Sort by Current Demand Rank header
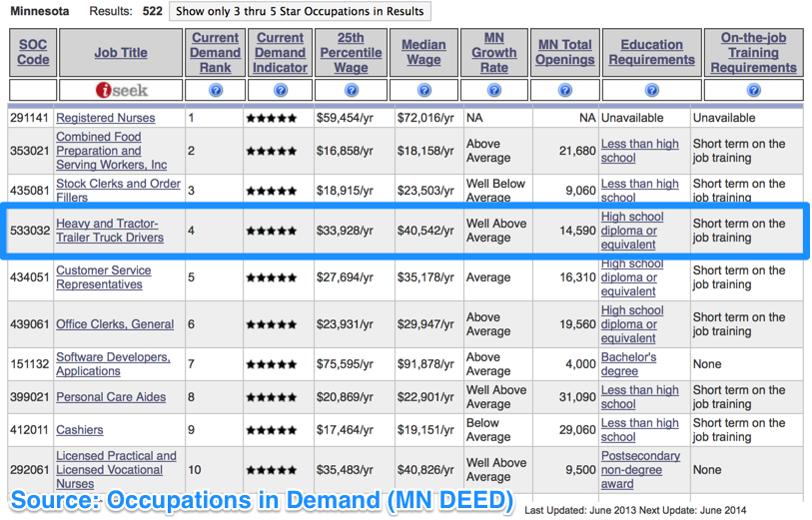 pos(216,52)
